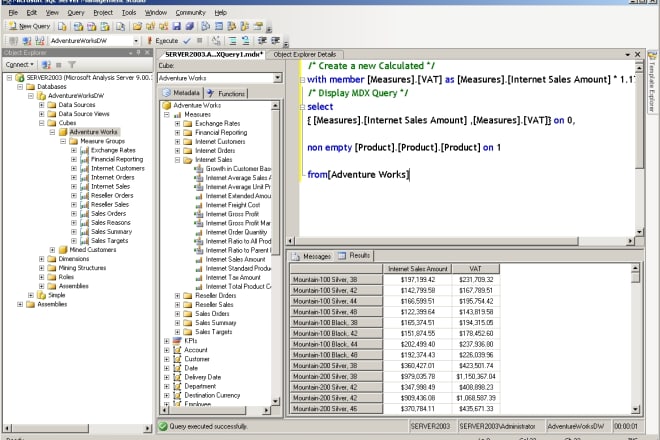Open the Template Explorer side tab

point(652,82)
